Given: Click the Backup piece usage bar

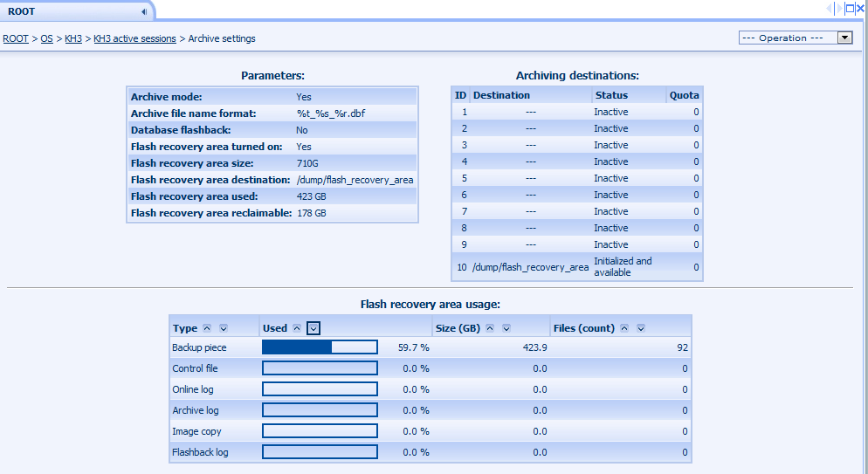Looking at the screenshot, I should coord(320,347).
